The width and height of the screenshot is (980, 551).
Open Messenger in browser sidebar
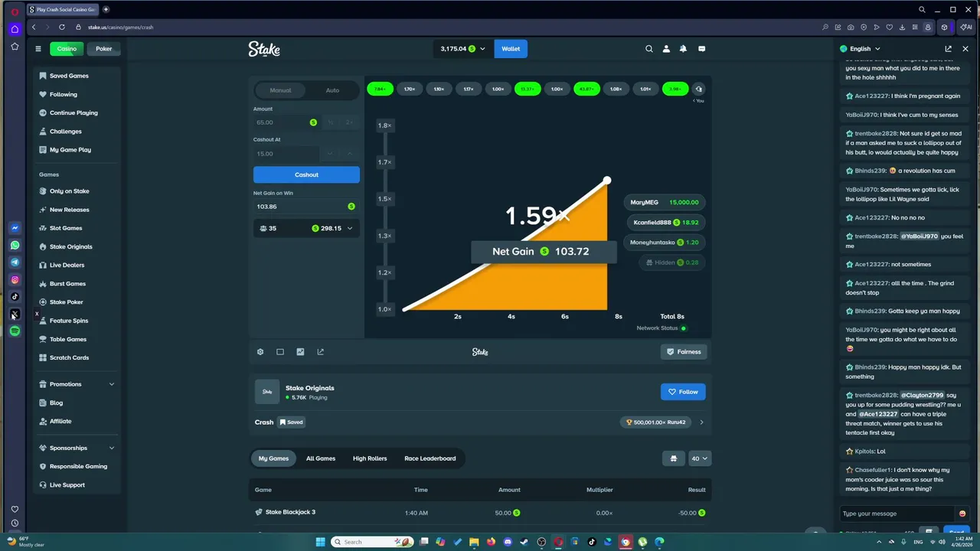[15, 228]
